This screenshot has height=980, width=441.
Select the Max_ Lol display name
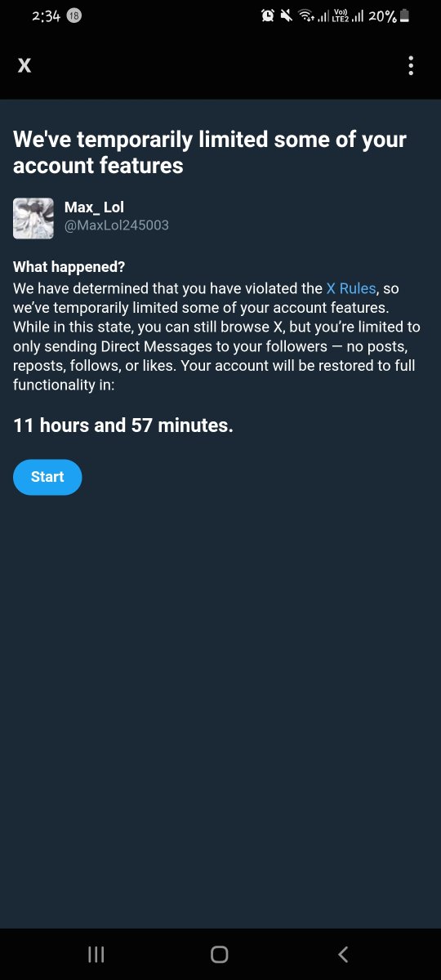(94, 207)
